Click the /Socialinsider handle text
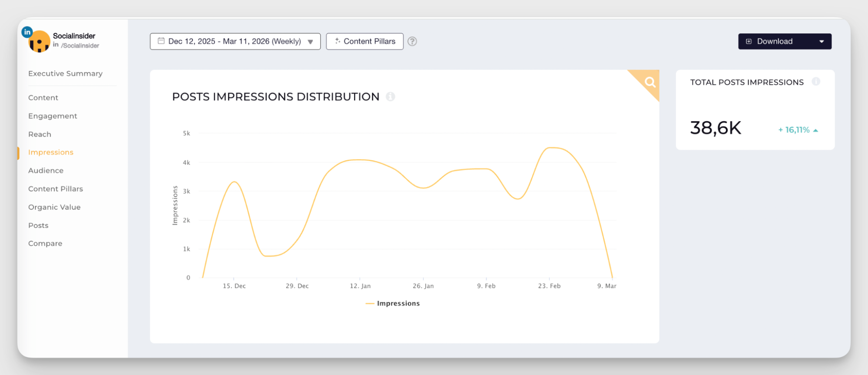The image size is (868, 375). (x=80, y=46)
